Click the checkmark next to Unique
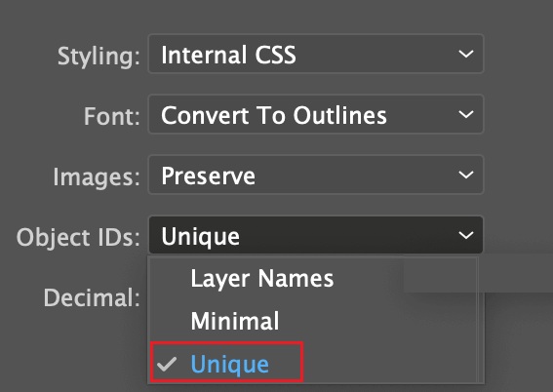 (x=167, y=364)
